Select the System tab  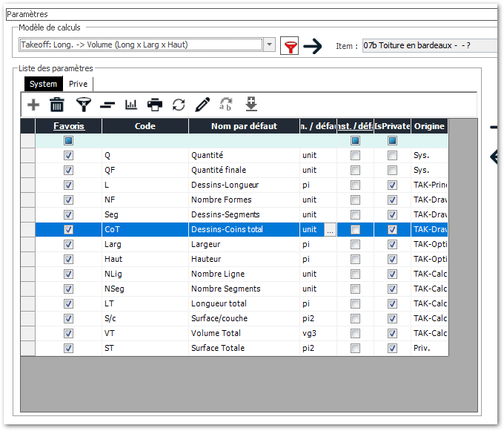[x=43, y=84]
